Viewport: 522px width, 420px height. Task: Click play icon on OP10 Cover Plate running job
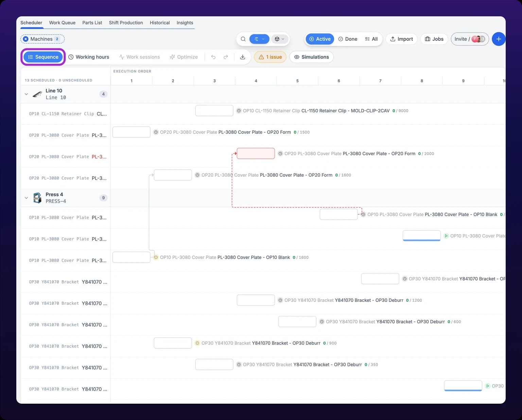(x=446, y=236)
